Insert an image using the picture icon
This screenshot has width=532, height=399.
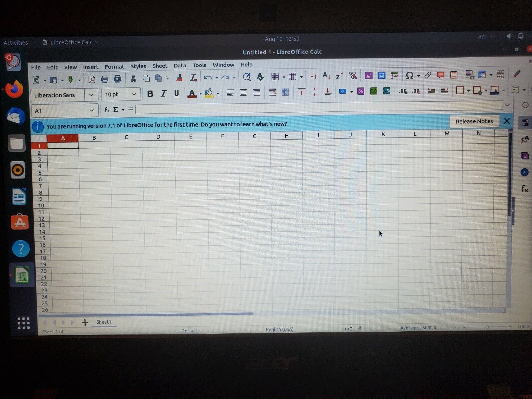pos(368,76)
